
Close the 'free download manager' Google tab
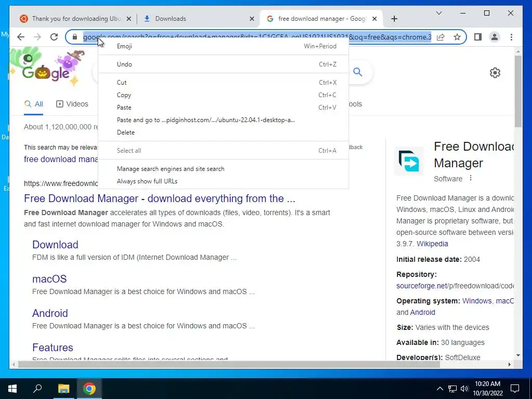[x=374, y=19]
